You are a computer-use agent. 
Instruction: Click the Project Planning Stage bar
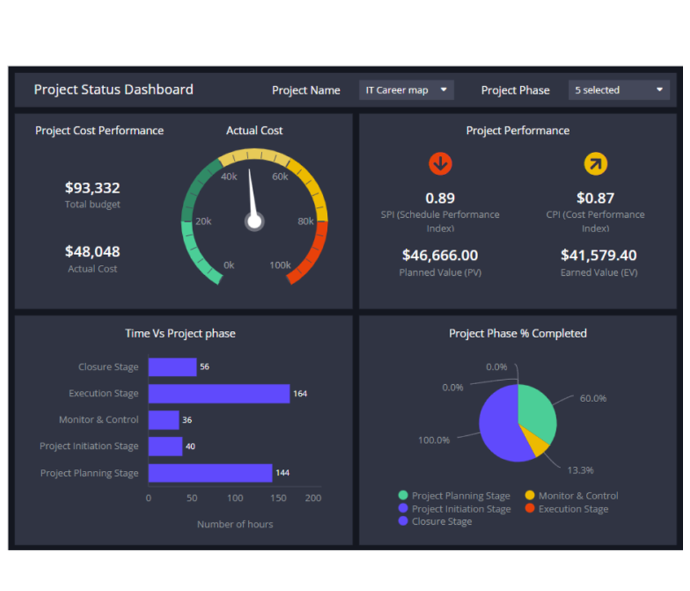pos(210,473)
